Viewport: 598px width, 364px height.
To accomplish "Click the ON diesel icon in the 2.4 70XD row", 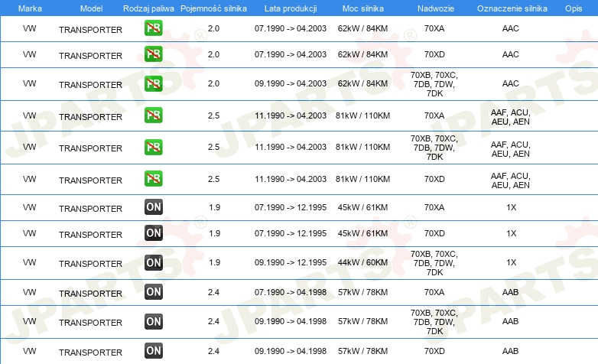I will tap(153, 351).
